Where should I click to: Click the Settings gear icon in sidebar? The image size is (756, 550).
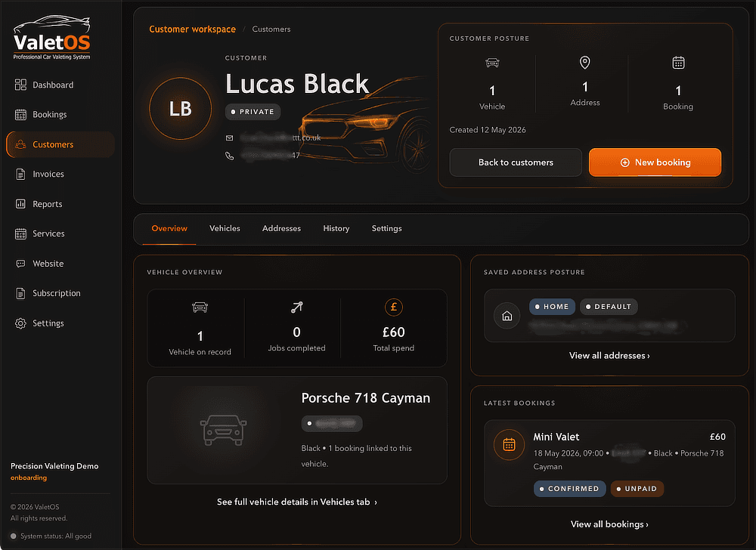(20, 323)
